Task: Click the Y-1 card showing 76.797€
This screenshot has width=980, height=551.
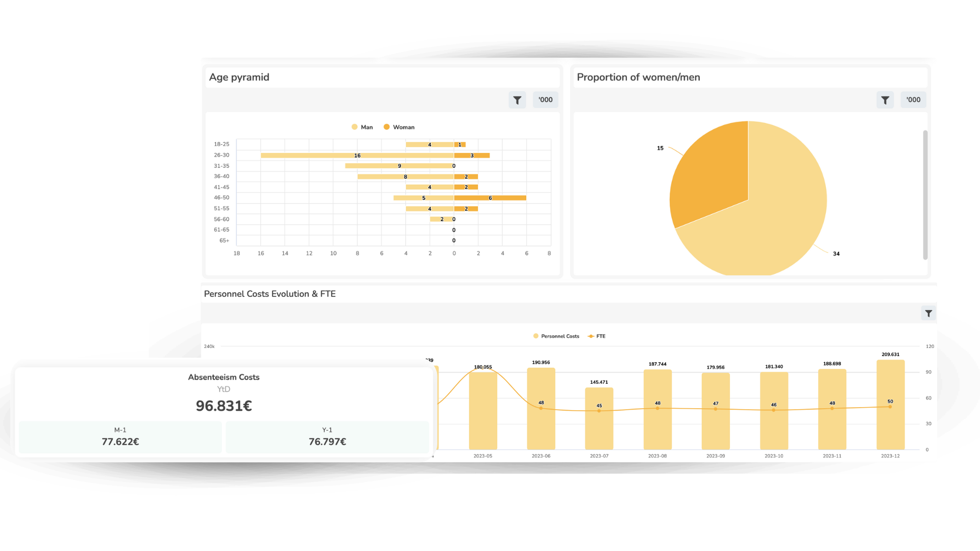Action: [x=327, y=437]
